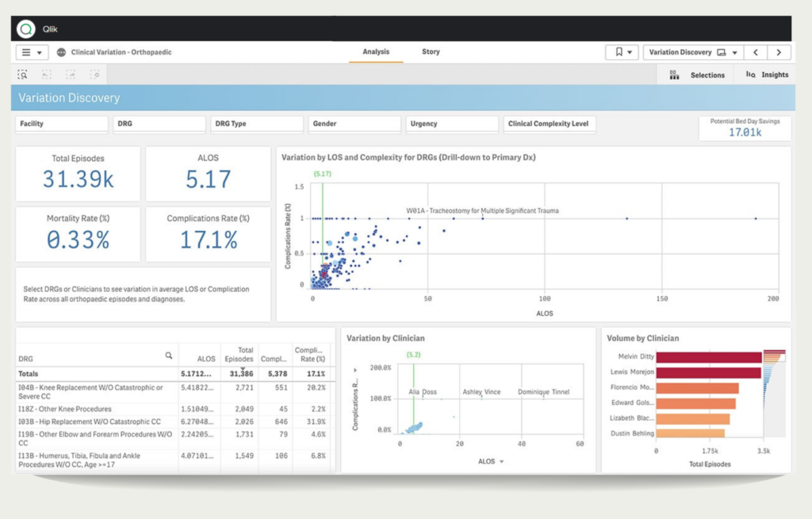This screenshot has height=519, width=812.
Task: Open the Selections tool panel
Action: tap(697, 75)
